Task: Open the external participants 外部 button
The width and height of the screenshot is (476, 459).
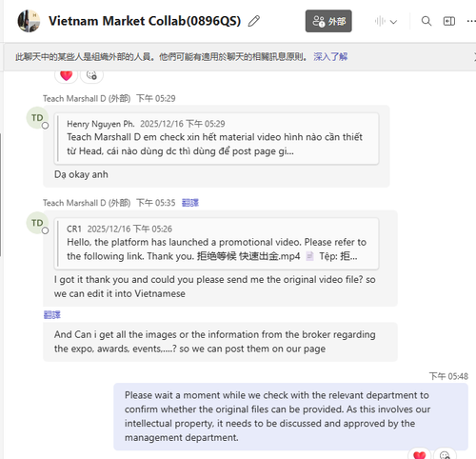Action: point(328,21)
